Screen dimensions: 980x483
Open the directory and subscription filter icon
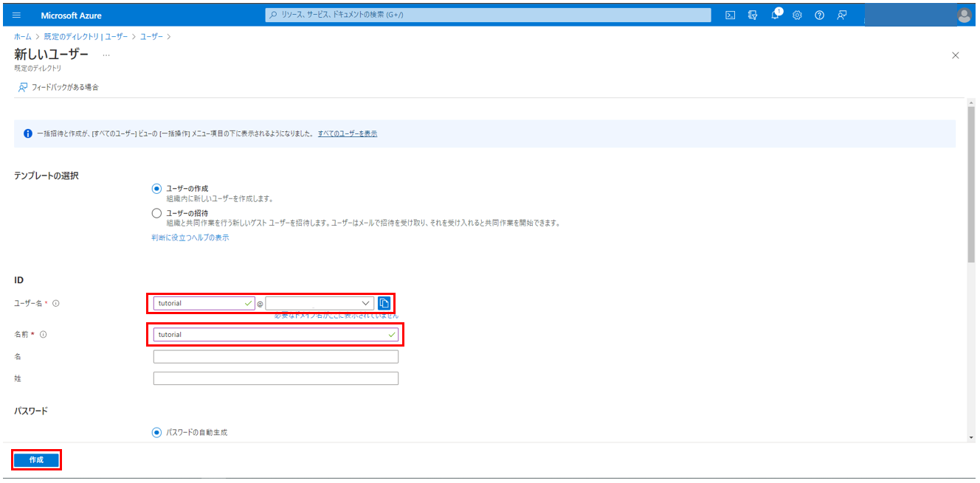click(752, 15)
